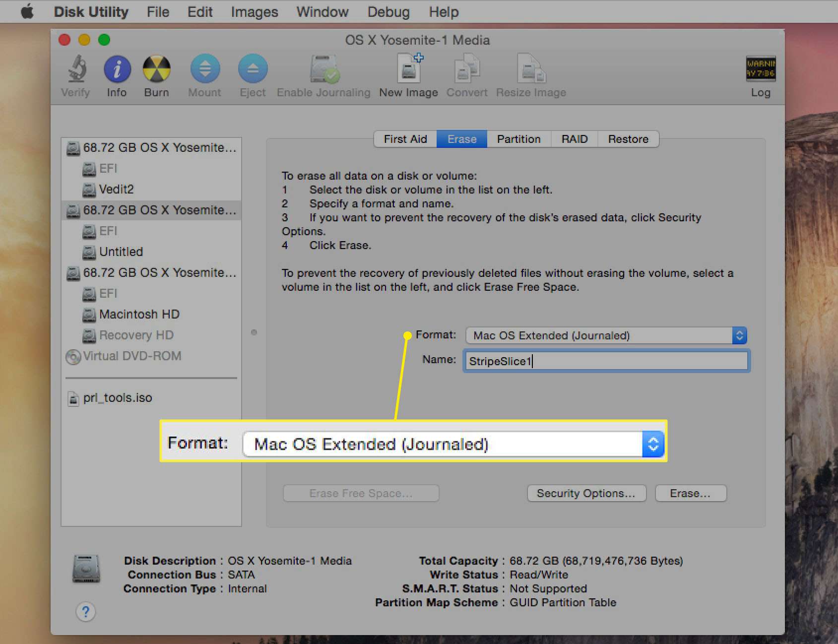Switch to the Partition tab
The height and width of the screenshot is (644, 838).
click(x=519, y=139)
